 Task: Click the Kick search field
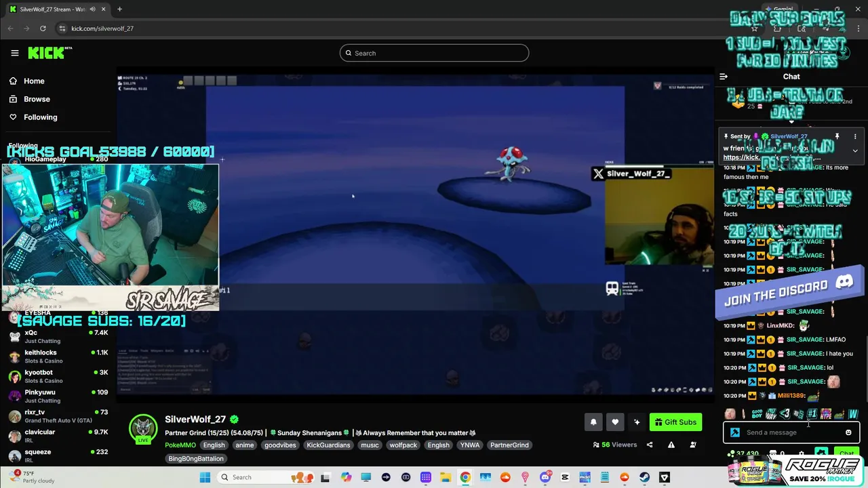click(x=434, y=53)
